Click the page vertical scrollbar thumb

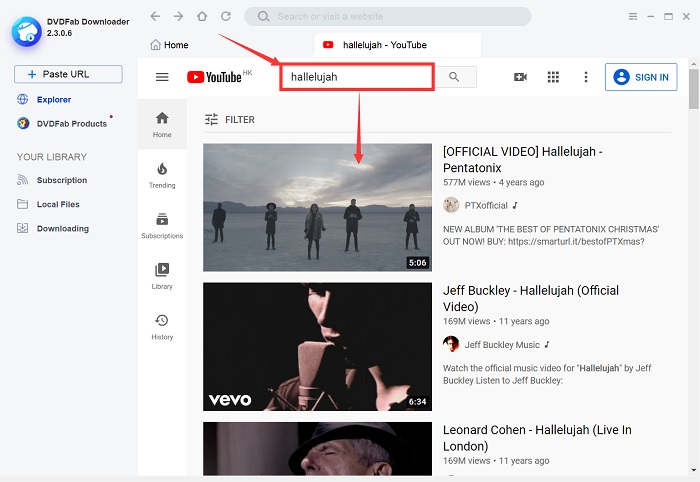tap(693, 88)
